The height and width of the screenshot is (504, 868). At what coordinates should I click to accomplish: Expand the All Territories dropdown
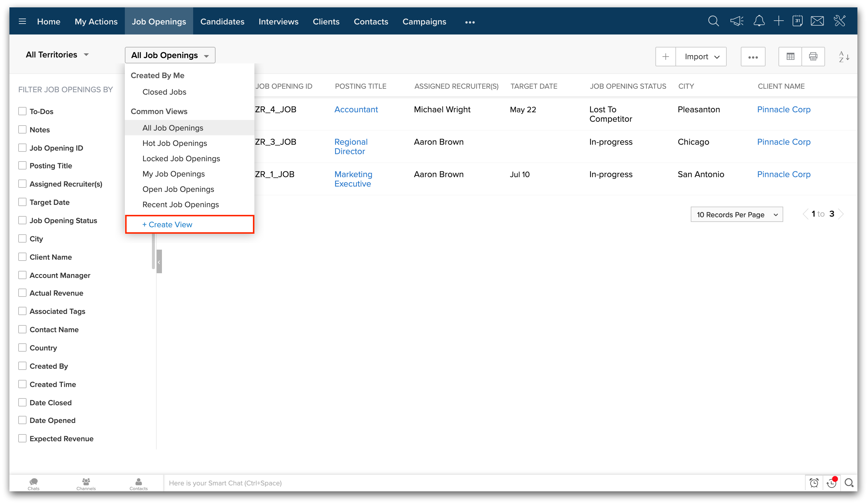click(x=57, y=55)
